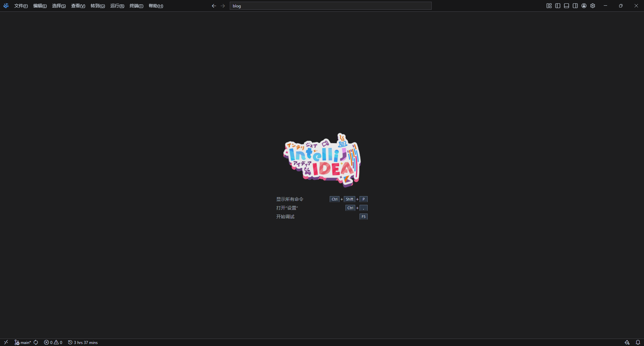
Task: Toggle the primary side bar
Action: click(x=558, y=6)
